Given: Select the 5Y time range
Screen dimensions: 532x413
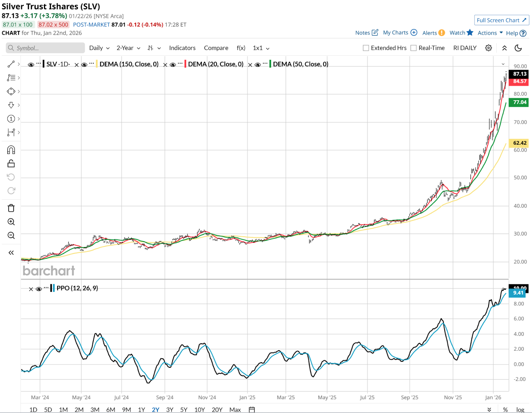Looking at the screenshot, I should point(184,410).
